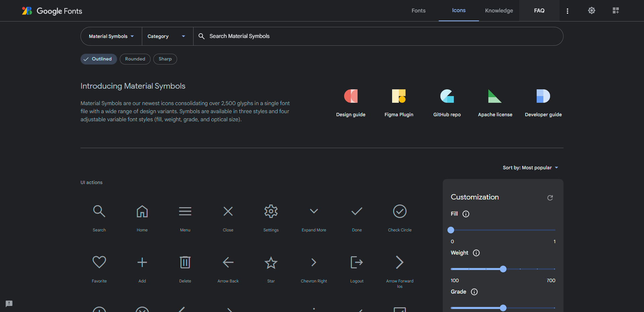Click the Introducing Material Symbols heading

[x=133, y=86]
